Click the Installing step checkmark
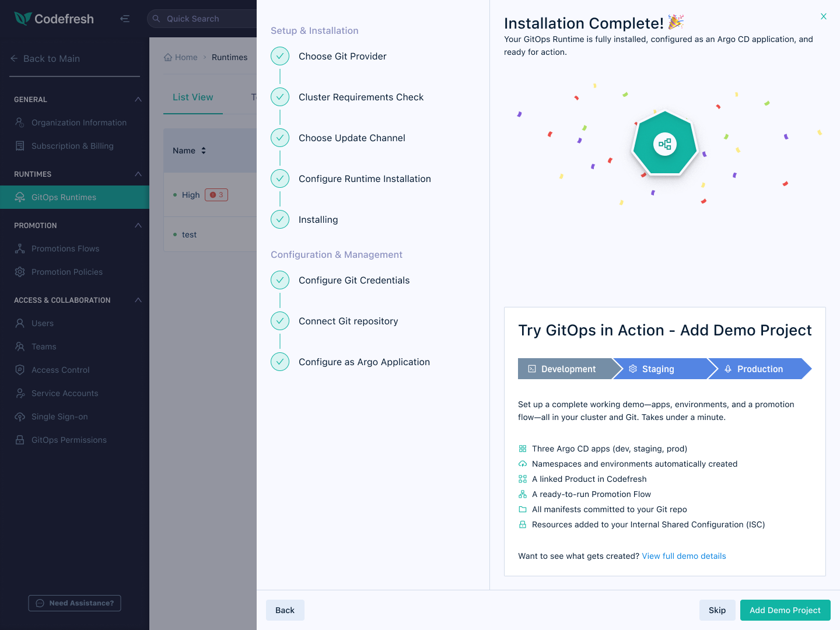Viewport: 840px width, 630px height. click(280, 219)
